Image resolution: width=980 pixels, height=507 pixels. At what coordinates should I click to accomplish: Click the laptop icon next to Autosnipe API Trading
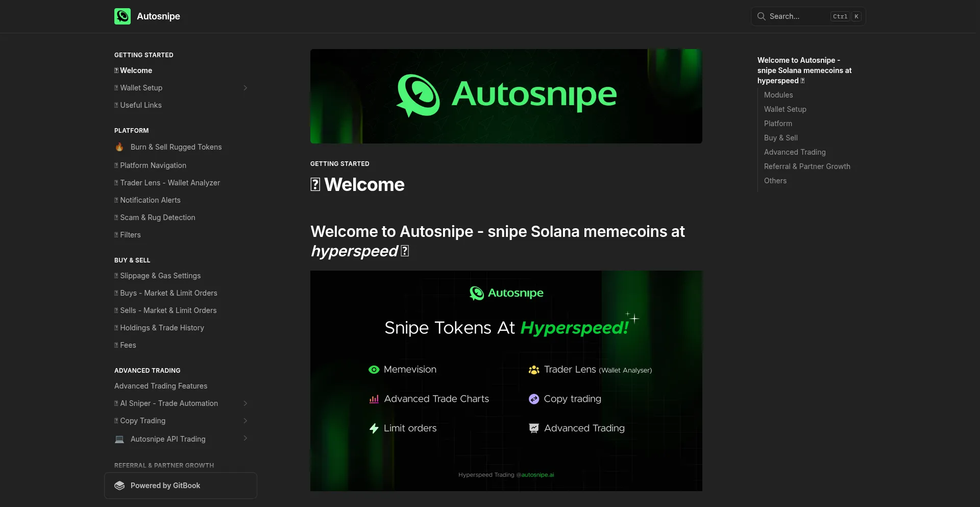119,439
